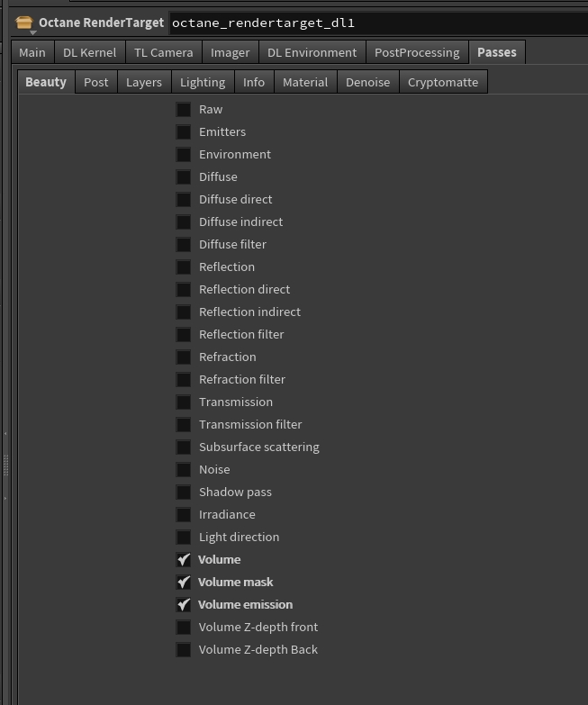This screenshot has height=705, width=588.
Task: Enable the Light direction checkbox
Action: (x=184, y=537)
